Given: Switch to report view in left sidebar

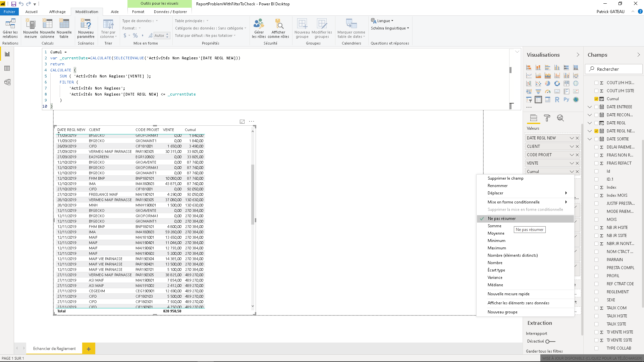Looking at the screenshot, I should click(7, 54).
